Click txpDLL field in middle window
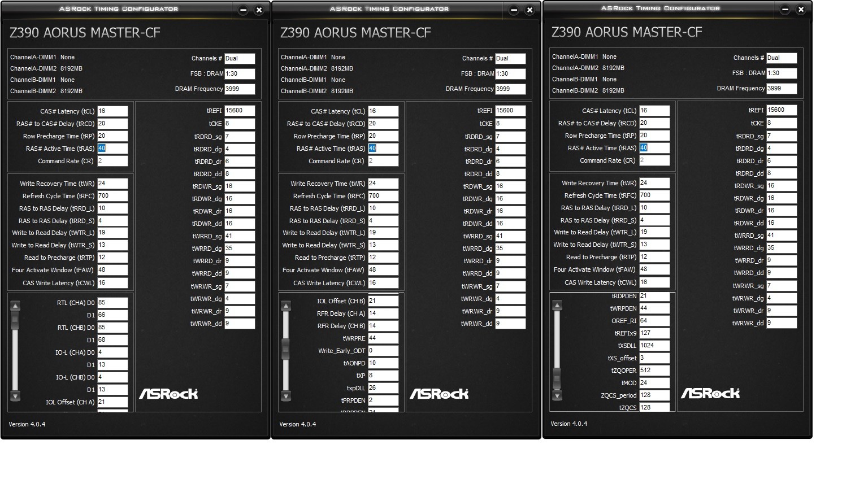The height and width of the screenshot is (488, 868). coord(383,388)
